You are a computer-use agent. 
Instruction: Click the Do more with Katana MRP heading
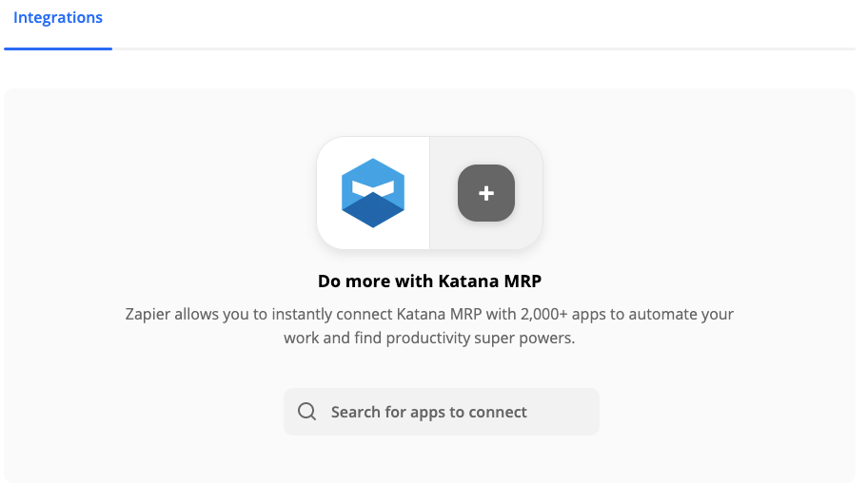tap(429, 281)
